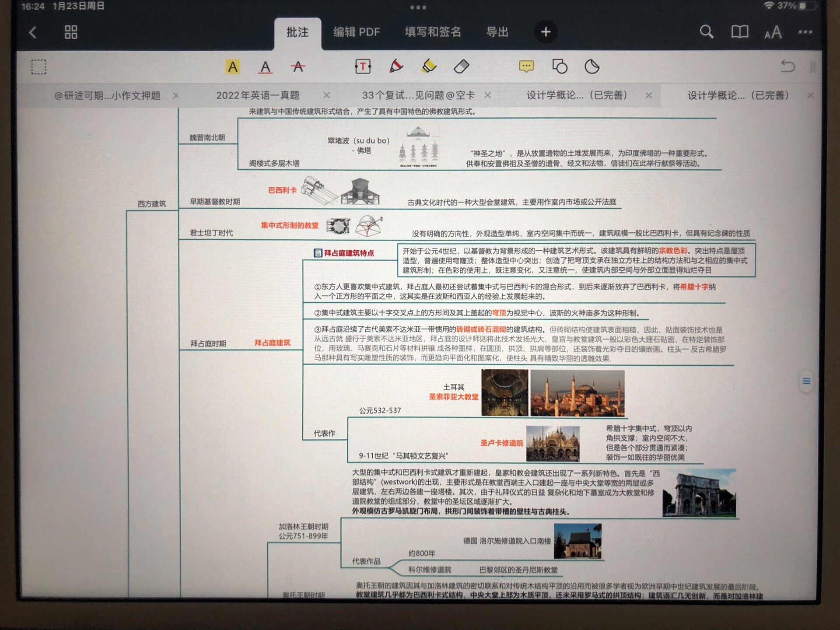Viewport: 840px width, 630px height.
Task: Tap the plus add button
Action: (x=546, y=32)
